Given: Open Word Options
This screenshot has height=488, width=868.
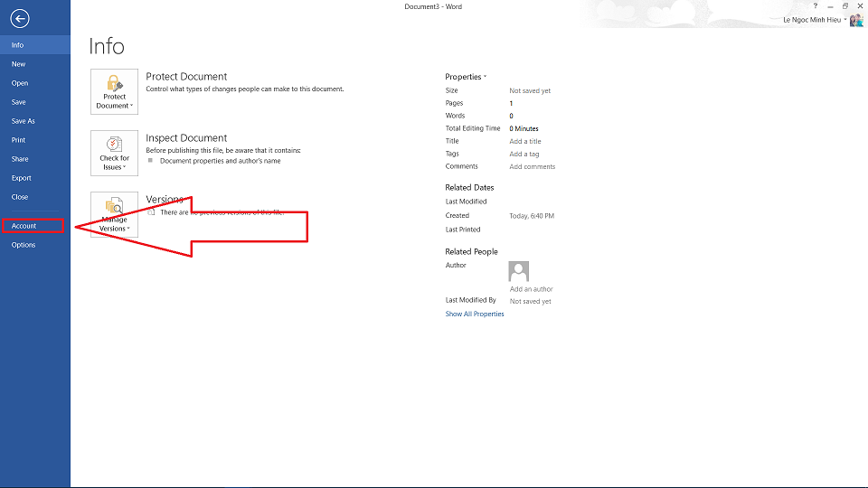Looking at the screenshot, I should [x=35, y=245].
